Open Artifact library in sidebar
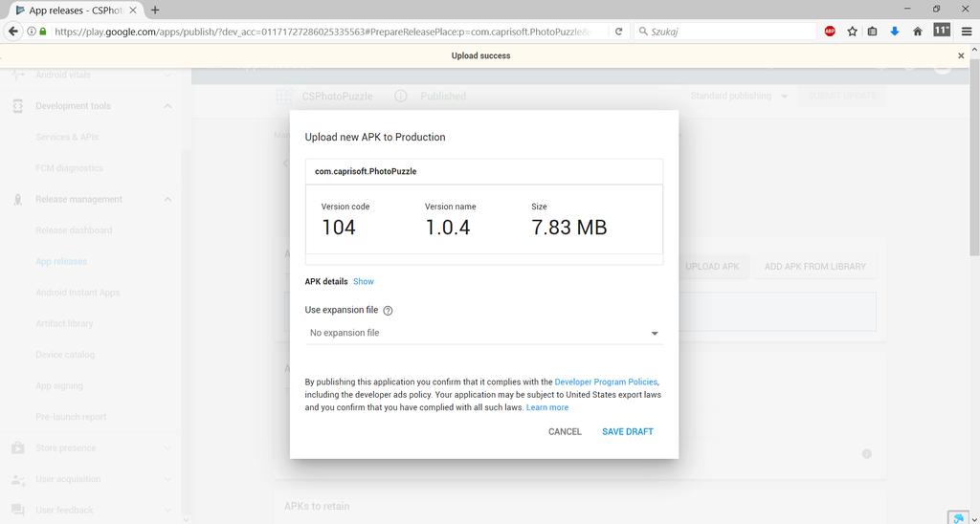Screen dimensions: 980x524 [x=64, y=323]
